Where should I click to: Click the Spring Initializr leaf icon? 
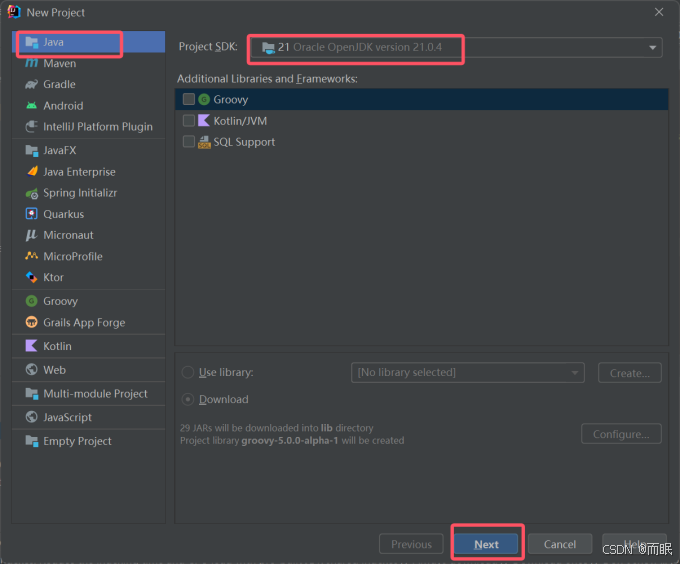coord(32,193)
